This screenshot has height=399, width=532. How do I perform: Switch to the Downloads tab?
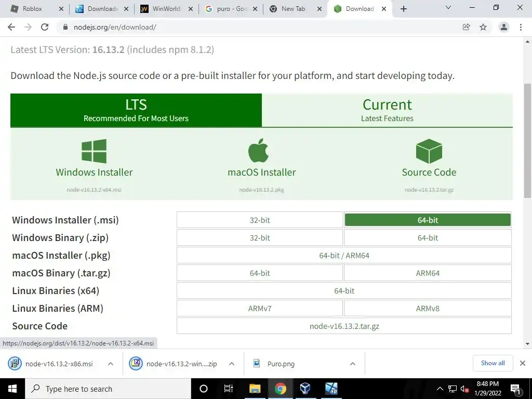click(102, 9)
